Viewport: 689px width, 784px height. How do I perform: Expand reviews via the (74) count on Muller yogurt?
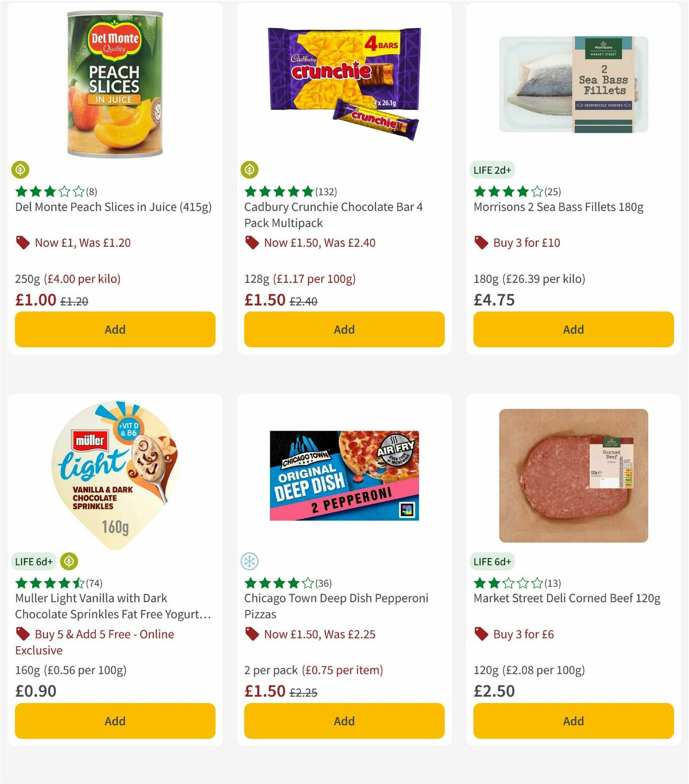94,583
